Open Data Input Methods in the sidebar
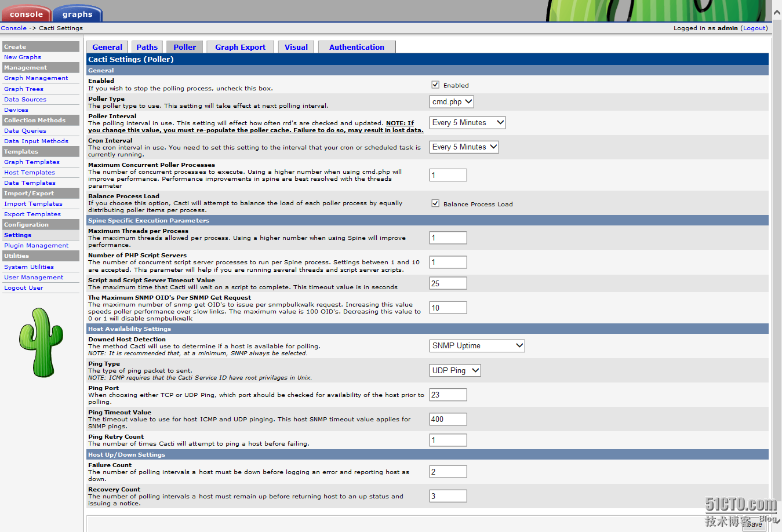Viewport: 782px width, 532px height. pos(36,141)
